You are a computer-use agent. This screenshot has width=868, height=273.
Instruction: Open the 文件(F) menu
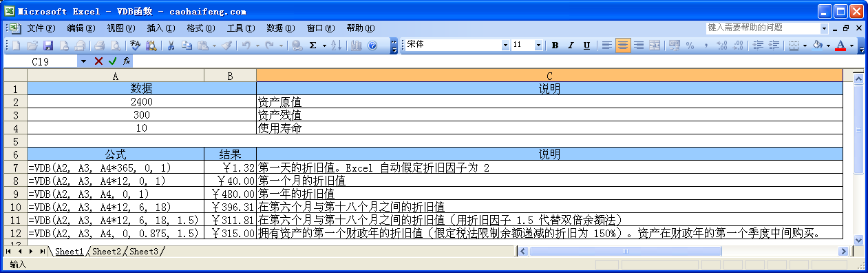tap(41, 28)
